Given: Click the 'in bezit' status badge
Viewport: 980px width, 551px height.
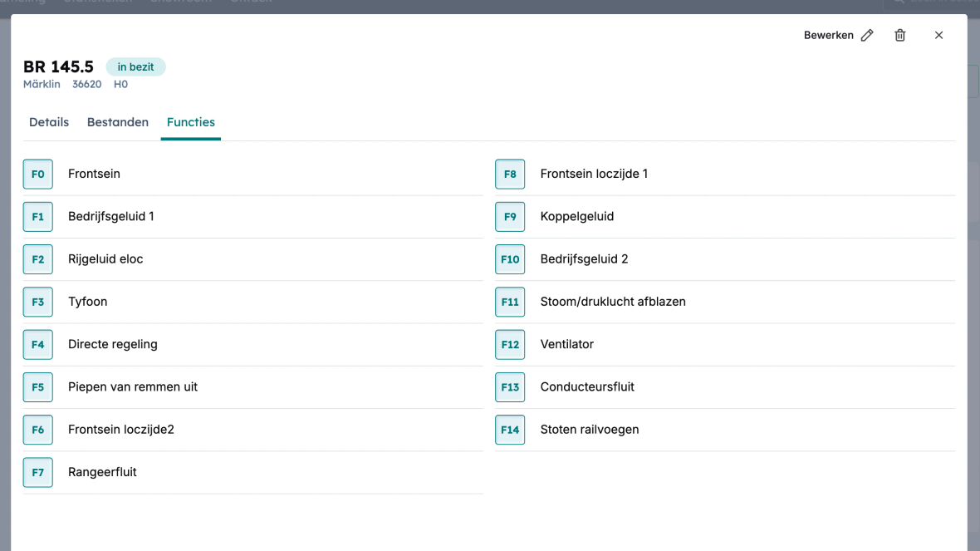Looking at the screenshot, I should pyautogui.click(x=135, y=67).
